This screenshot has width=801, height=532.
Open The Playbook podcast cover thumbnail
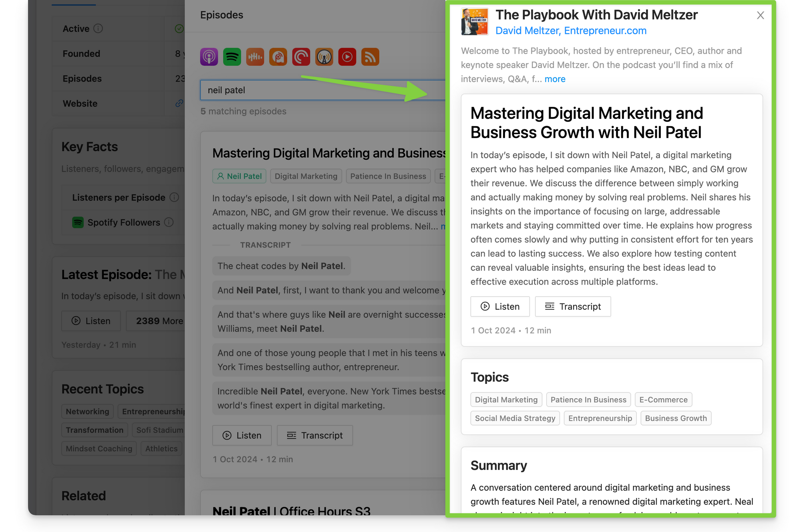point(475,22)
